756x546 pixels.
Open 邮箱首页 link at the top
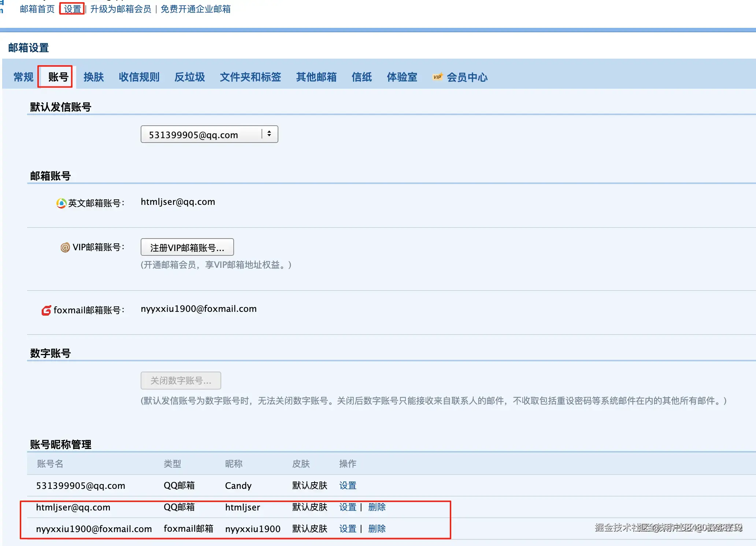click(37, 9)
